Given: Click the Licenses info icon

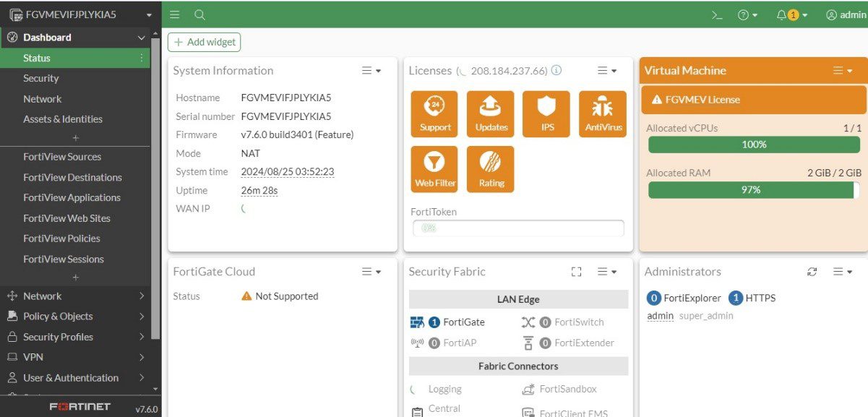Looking at the screenshot, I should point(557,71).
